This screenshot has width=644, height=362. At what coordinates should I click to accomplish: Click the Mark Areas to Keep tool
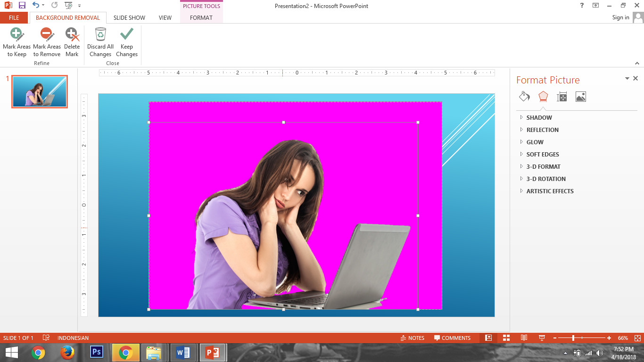(17, 42)
